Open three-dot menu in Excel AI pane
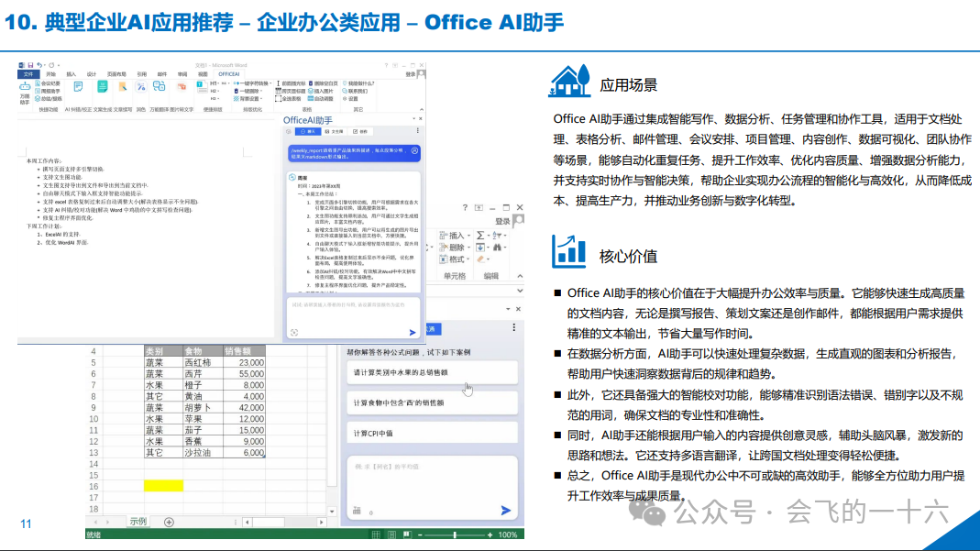The width and height of the screenshot is (980, 551). [513, 327]
